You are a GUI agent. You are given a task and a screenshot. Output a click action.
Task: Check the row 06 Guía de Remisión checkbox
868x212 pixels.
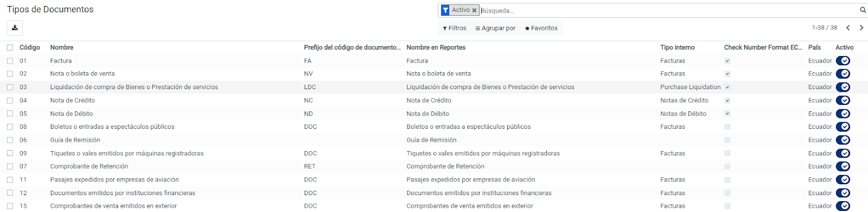pos(10,140)
